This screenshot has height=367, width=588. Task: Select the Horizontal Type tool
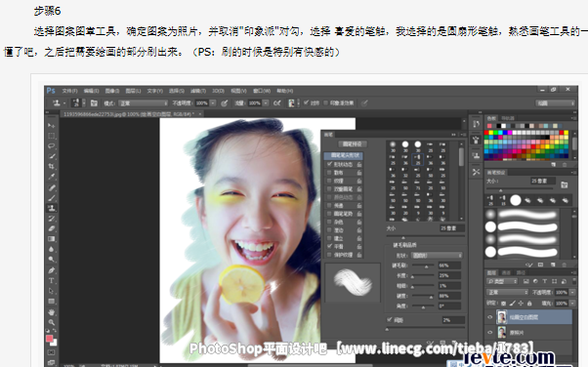click(x=52, y=280)
